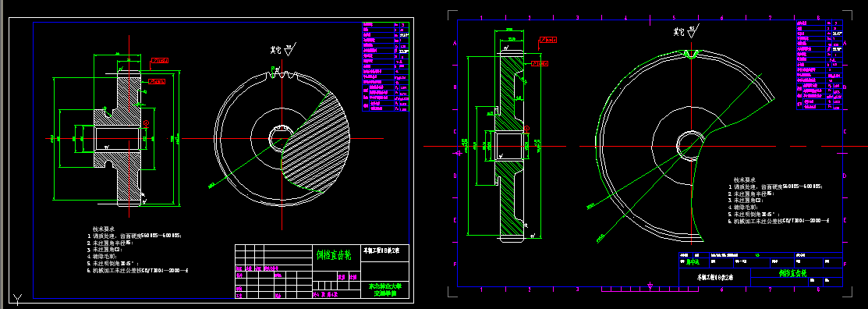This screenshot has height=309, width=868.
Task: Select the hatched cross-section of the right gear side view
Action: pyautogui.click(x=510, y=146)
